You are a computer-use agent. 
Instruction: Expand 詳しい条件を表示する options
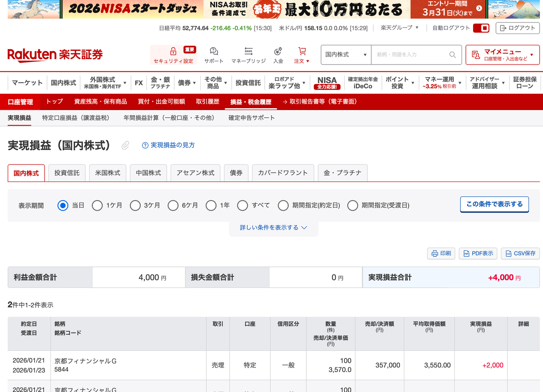point(273,227)
